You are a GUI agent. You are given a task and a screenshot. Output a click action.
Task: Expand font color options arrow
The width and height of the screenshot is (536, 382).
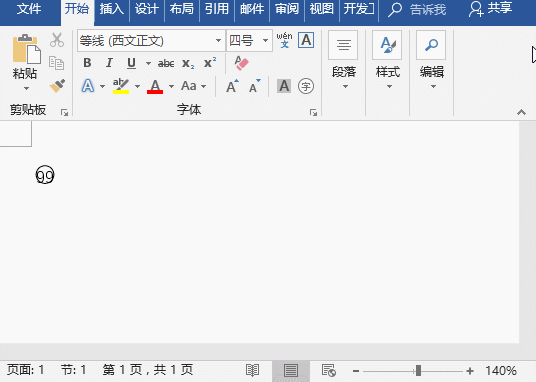pyautogui.click(x=172, y=86)
